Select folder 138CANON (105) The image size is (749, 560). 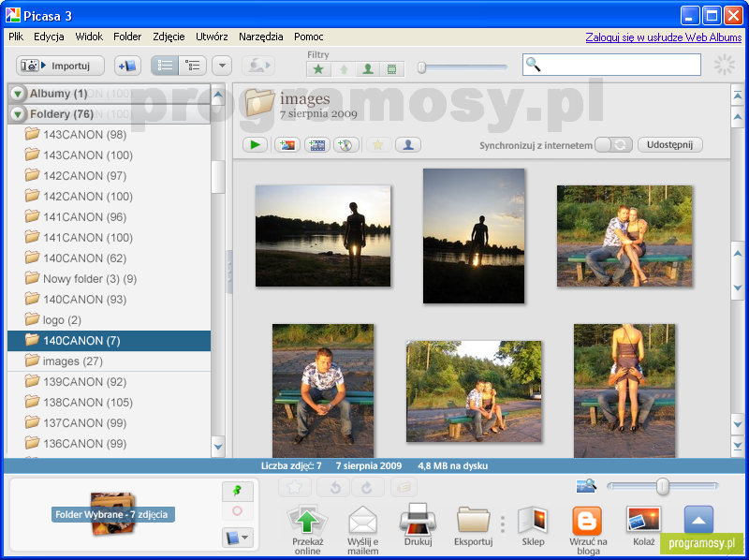(109, 403)
